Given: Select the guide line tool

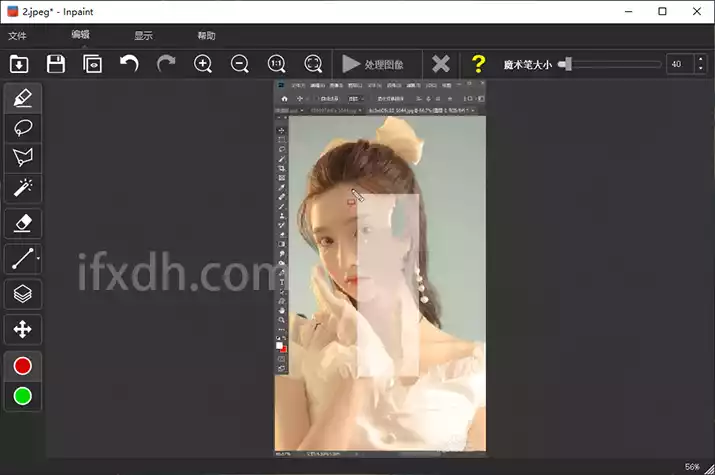Looking at the screenshot, I should pyautogui.click(x=21, y=258).
